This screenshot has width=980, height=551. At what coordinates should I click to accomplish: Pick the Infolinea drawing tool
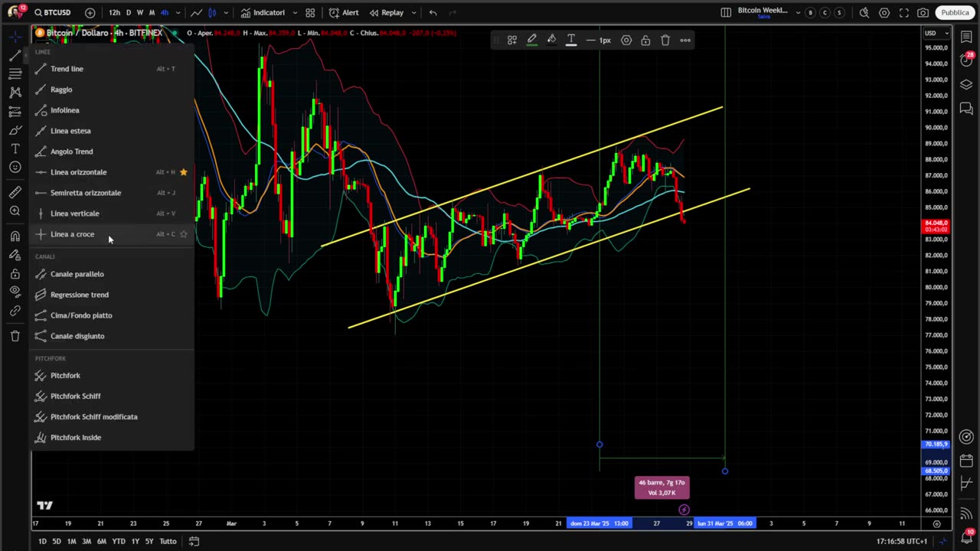pos(113,110)
